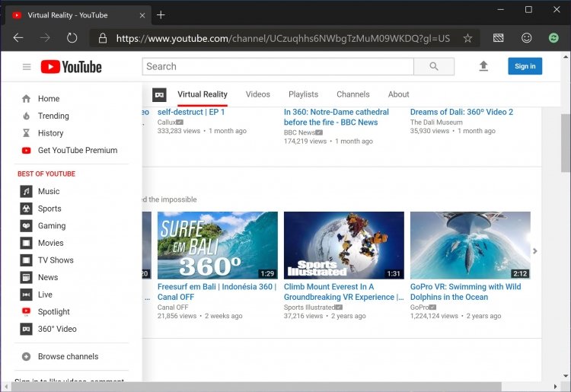Show next videos with carousel arrow
The width and height of the screenshot is (571, 392).
[535, 251]
